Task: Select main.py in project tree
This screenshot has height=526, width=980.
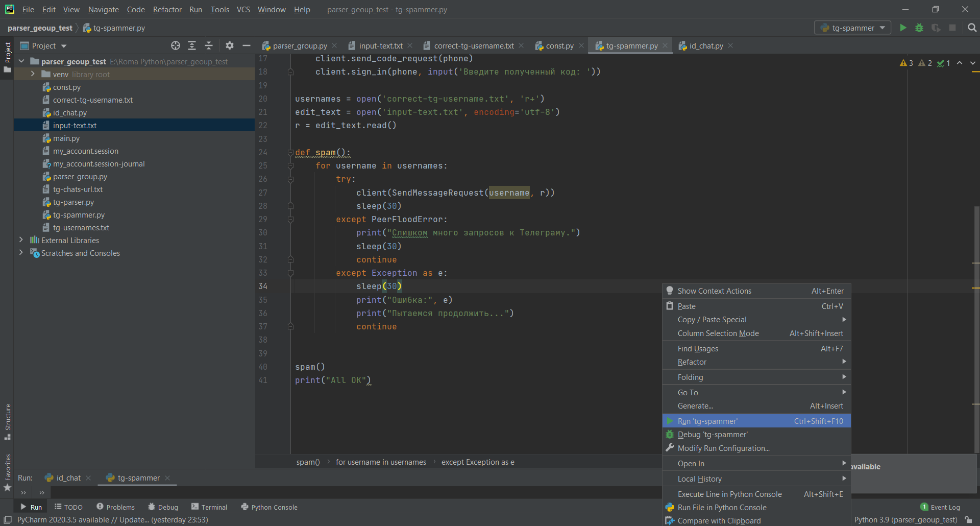Action: coord(66,138)
